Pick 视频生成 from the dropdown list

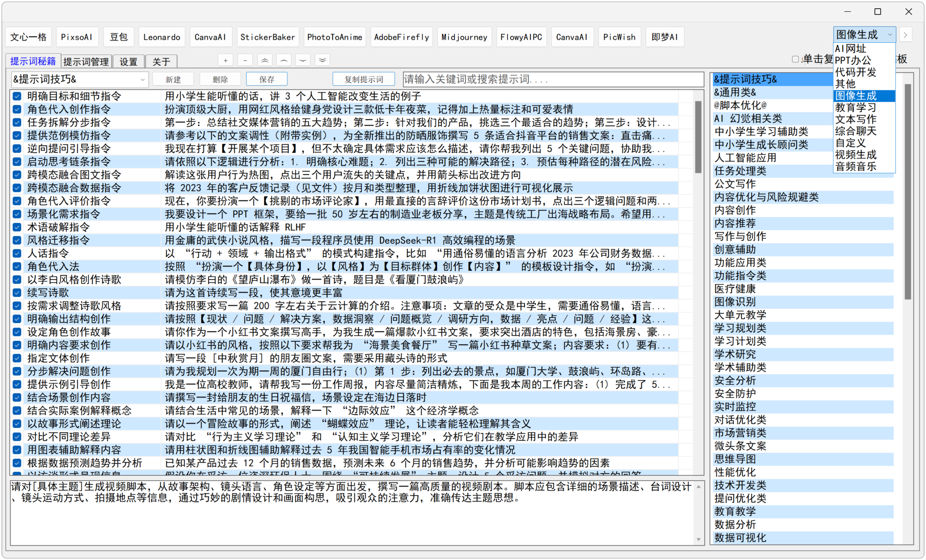pyautogui.click(x=864, y=155)
